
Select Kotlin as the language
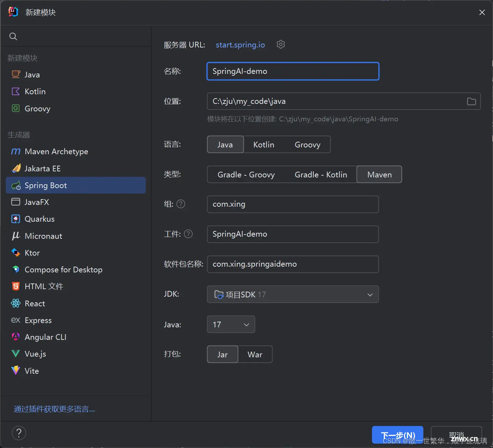(x=264, y=145)
